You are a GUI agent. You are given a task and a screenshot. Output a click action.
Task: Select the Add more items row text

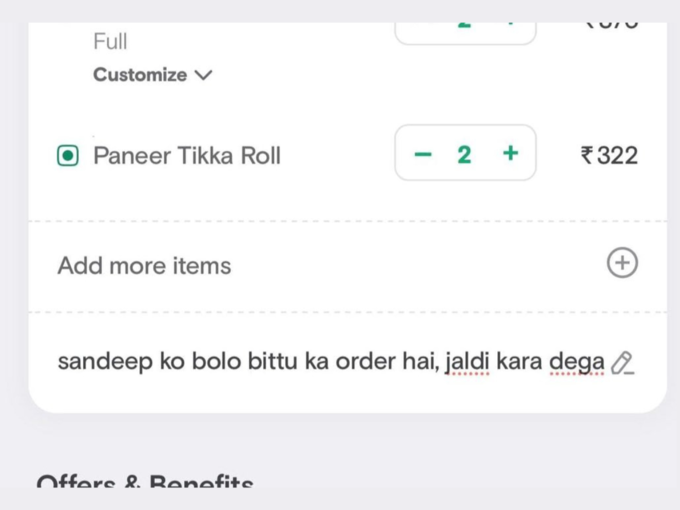[x=144, y=265]
